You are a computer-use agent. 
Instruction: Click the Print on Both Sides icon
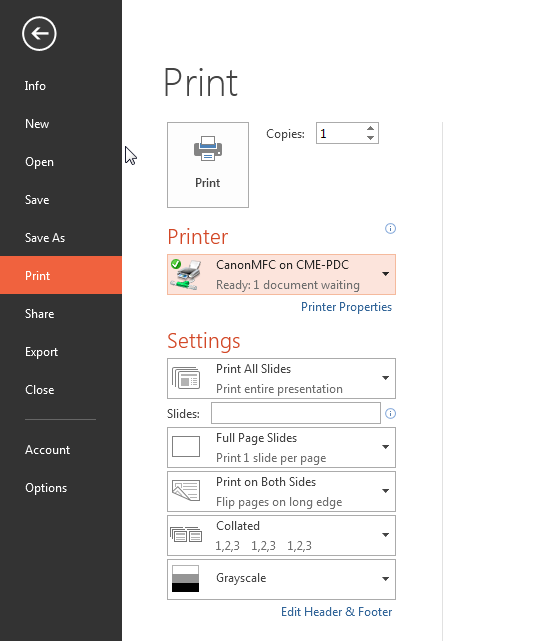[186, 490]
